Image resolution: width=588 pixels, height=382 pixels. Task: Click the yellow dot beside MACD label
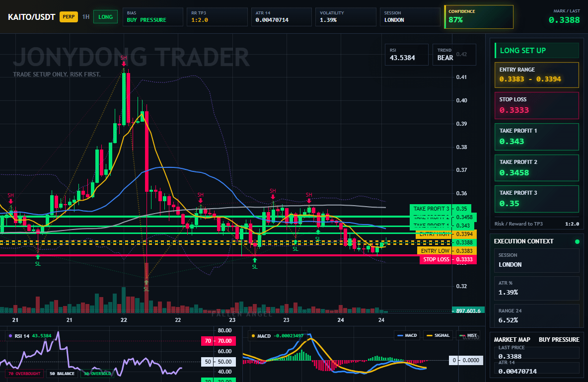coord(253,336)
